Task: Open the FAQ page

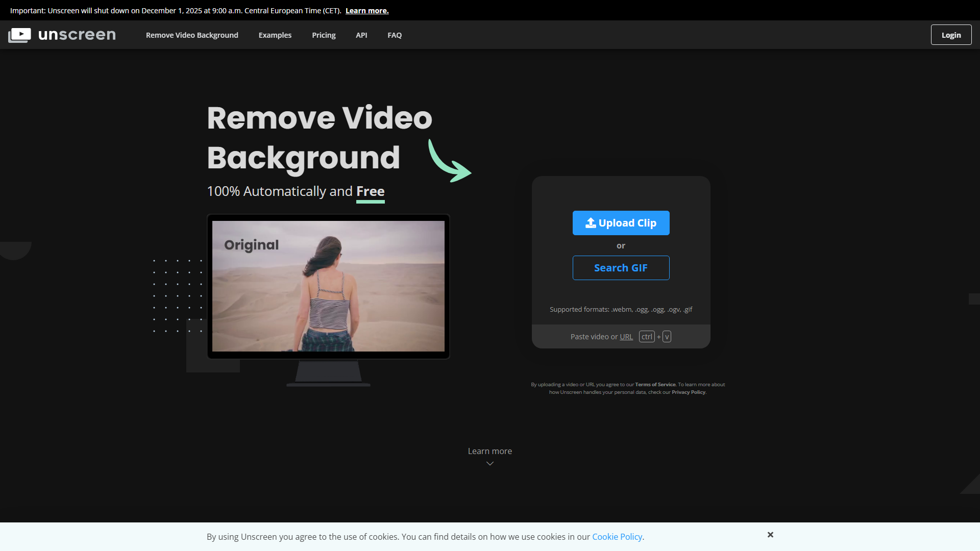Action: coord(394,35)
